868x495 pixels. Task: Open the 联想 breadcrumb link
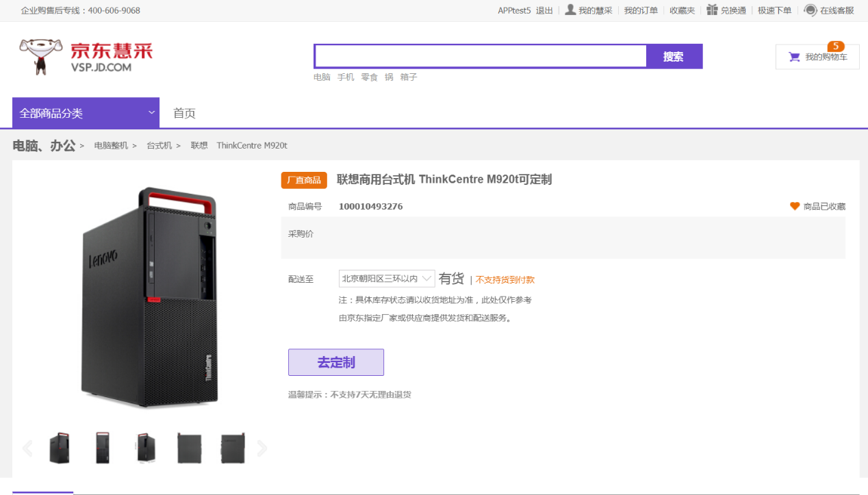tap(199, 146)
